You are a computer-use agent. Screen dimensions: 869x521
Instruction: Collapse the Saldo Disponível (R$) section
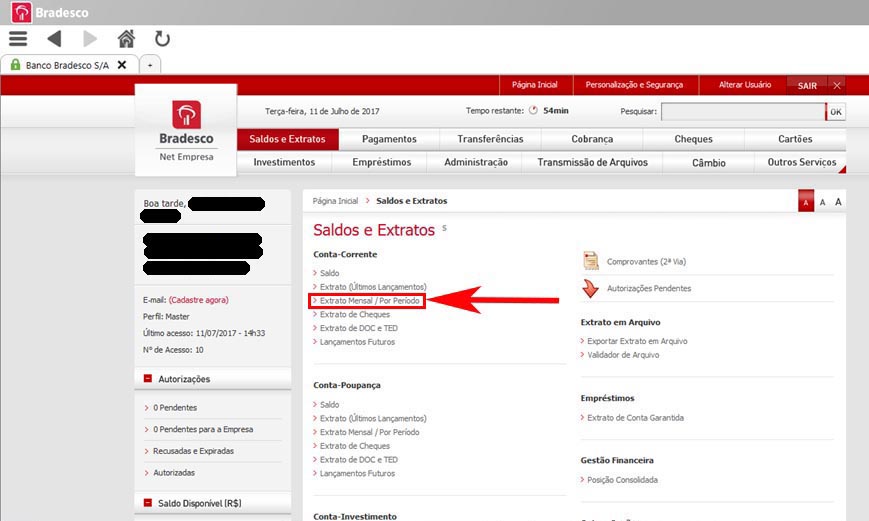(148, 503)
